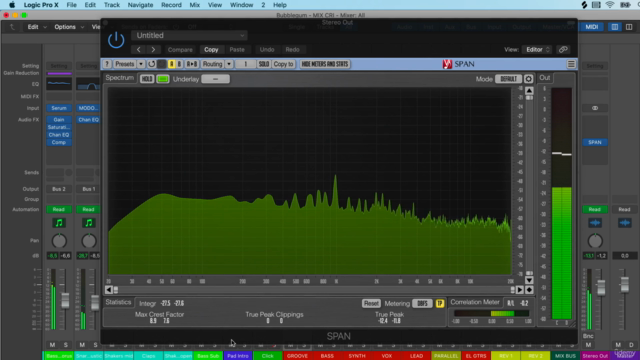Open the Untitled preset dropdown

point(189,36)
